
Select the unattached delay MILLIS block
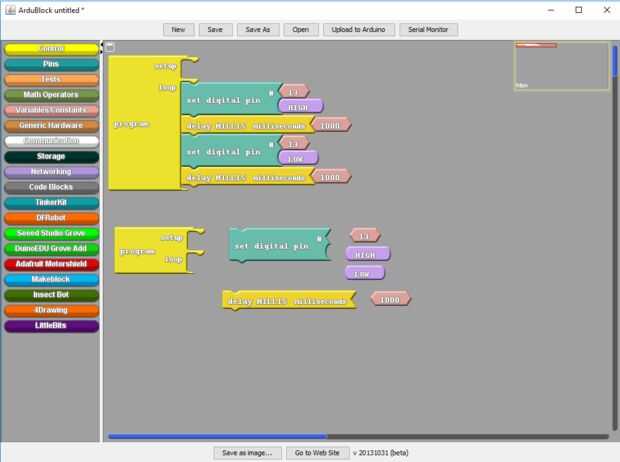[289, 301]
